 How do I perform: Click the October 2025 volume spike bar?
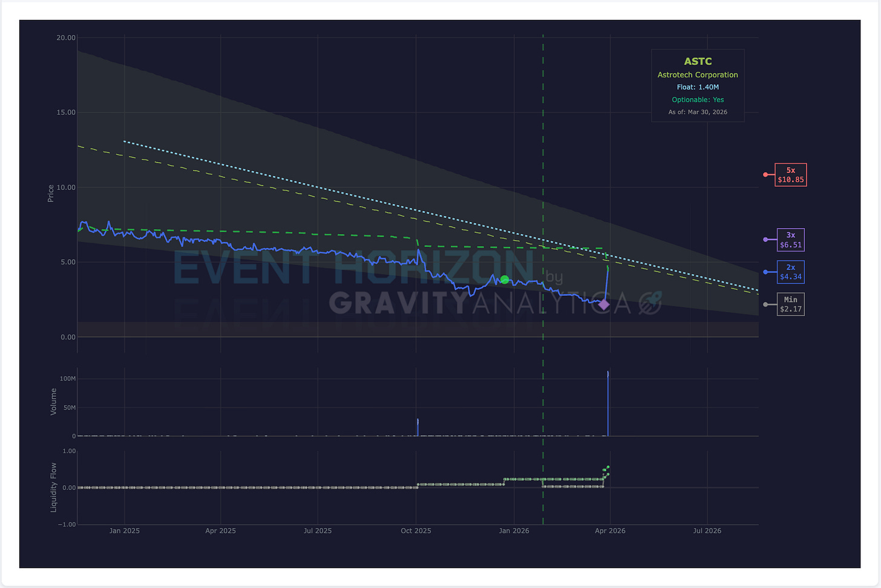pyautogui.click(x=418, y=427)
